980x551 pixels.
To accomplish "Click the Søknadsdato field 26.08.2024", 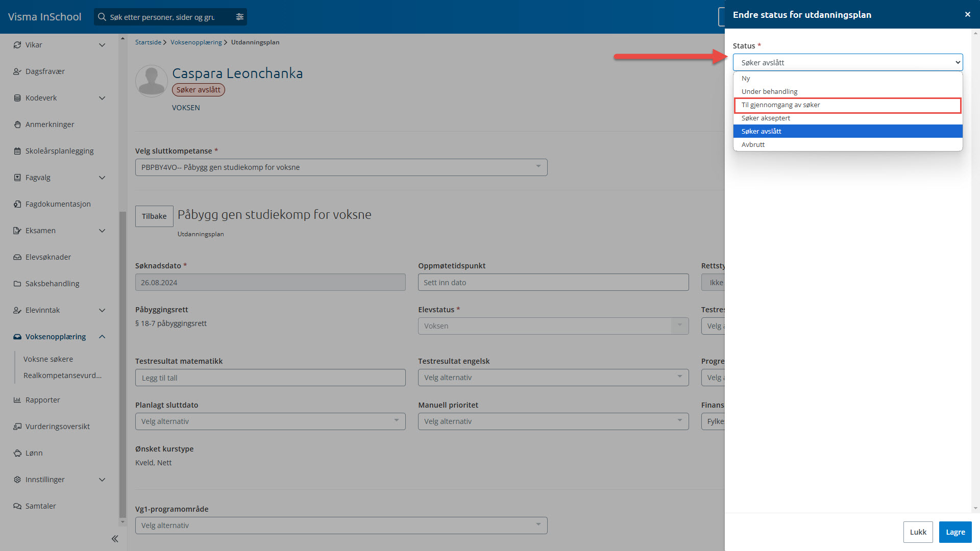I will [x=270, y=282].
